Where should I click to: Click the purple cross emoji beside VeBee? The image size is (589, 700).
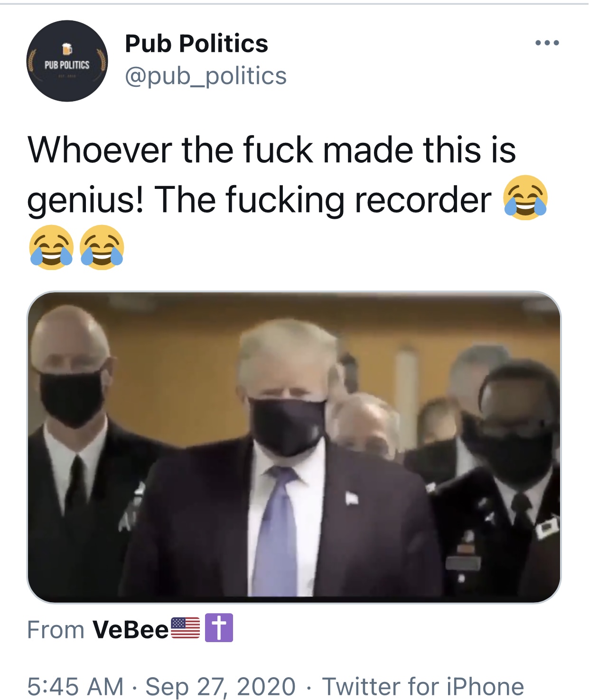[219, 628]
